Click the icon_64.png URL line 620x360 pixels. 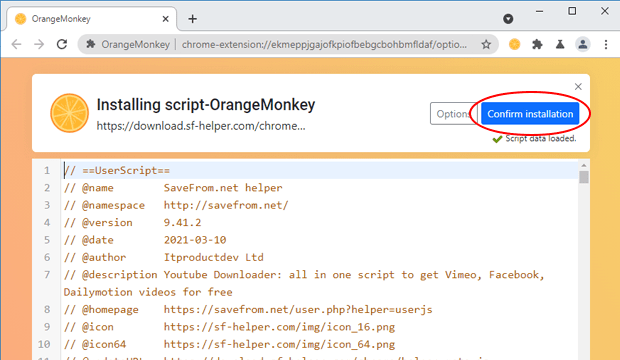coord(229,345)
